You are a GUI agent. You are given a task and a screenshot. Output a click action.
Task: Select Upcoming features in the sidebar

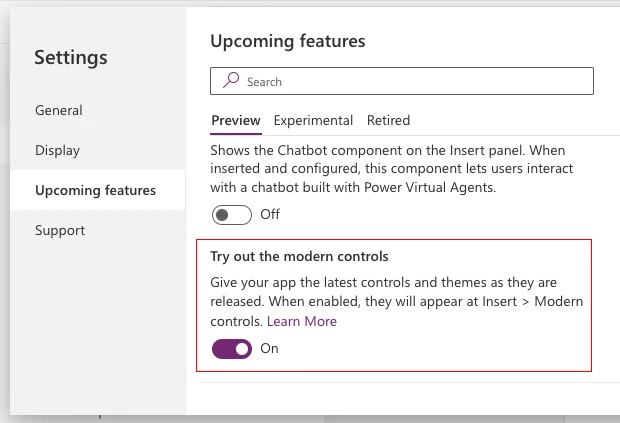[95, 190]
